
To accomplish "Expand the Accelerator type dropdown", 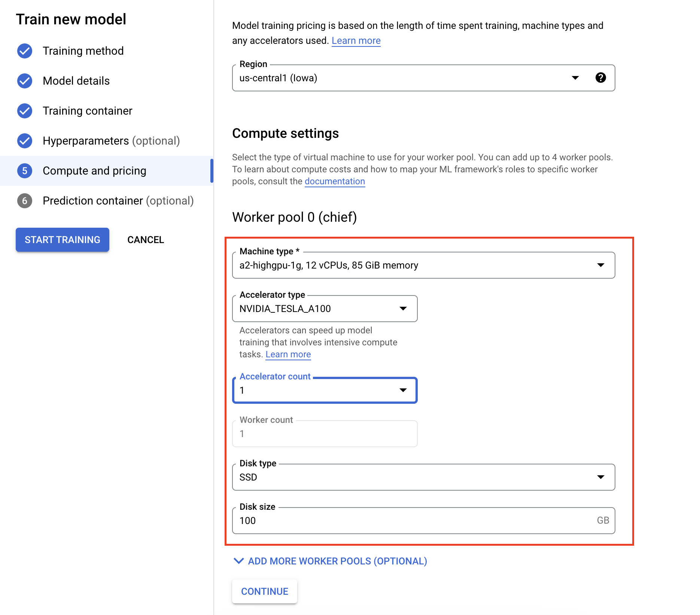I will click(325, 309).
